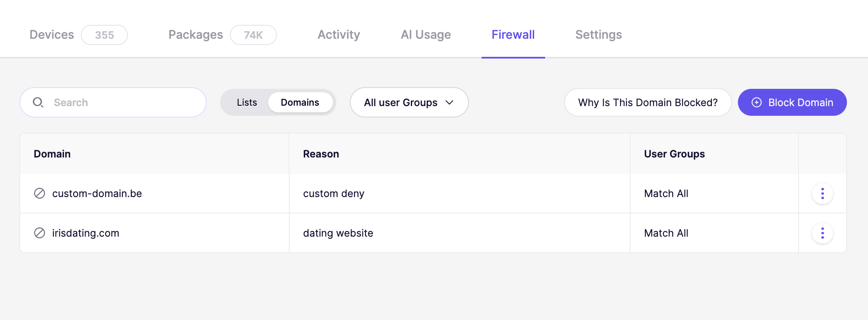Click Match All in irisdating.com row
The width and height of the screenshot is (868, 320).
[666, 233]
